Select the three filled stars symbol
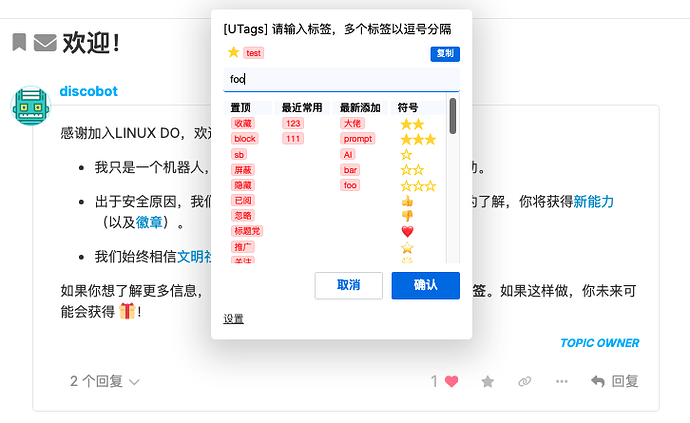Image resolution: width=690 pixels, height=423 pixels. (x=418, y=140)
